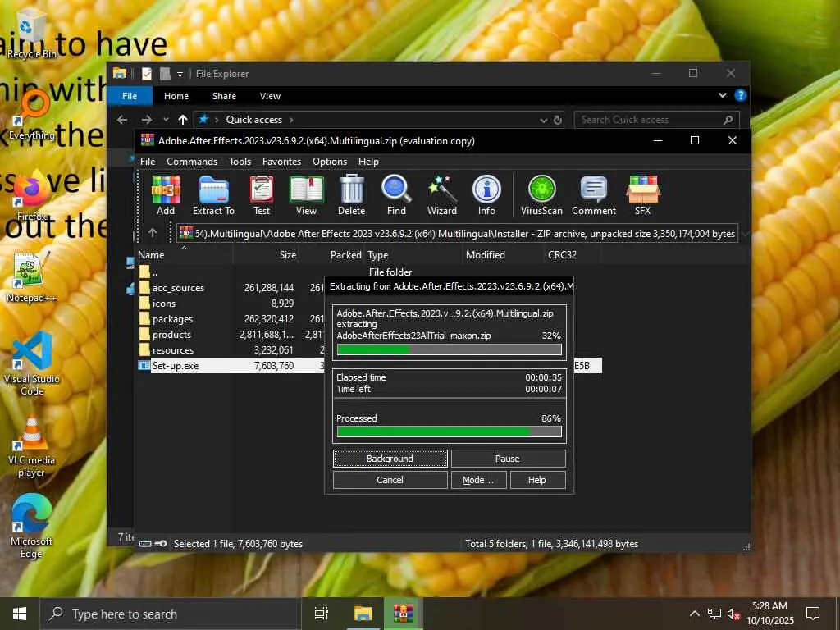
Task: Launch the Wizard tool
Action: [x=442, y=195]
